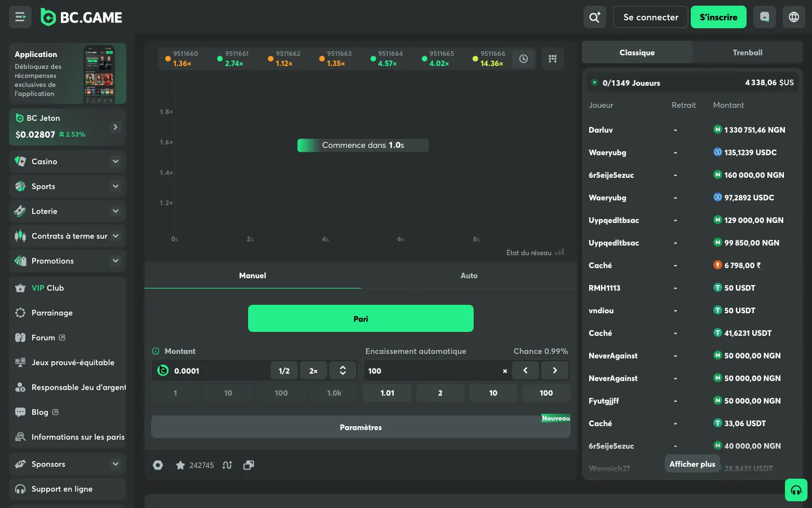This screenshot has width=812, height=508.
Task: Set auto cashout preset to 10
Action: point(493,393)
